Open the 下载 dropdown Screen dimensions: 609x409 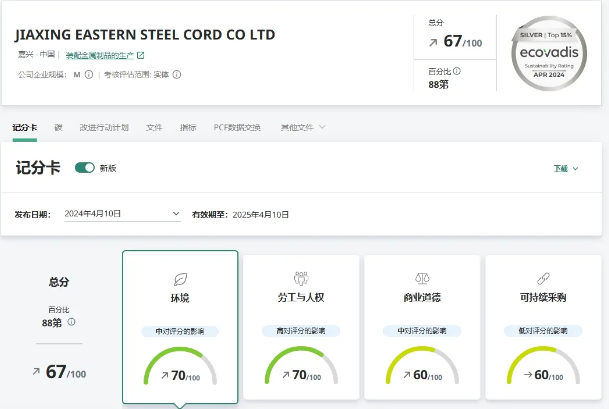566,168
